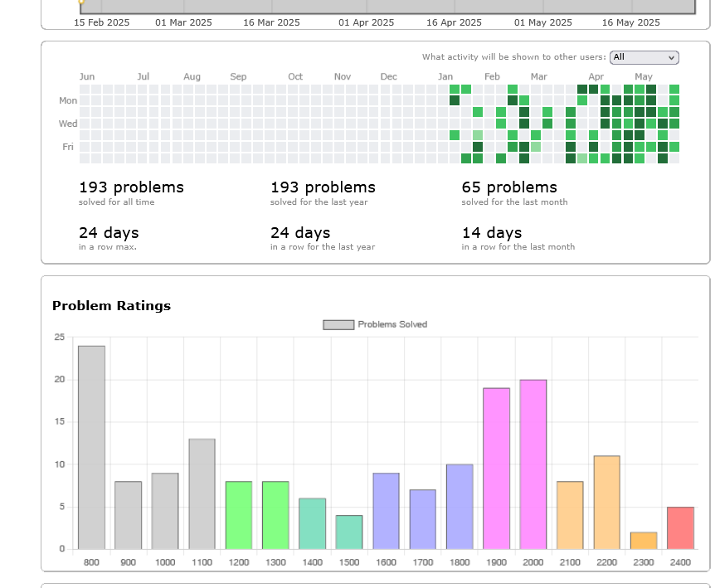Viewport: 715px width, 588px height.
Task: Click the purple bar for rating 1800
Action: pyautogui.click(x=460, y=507)
